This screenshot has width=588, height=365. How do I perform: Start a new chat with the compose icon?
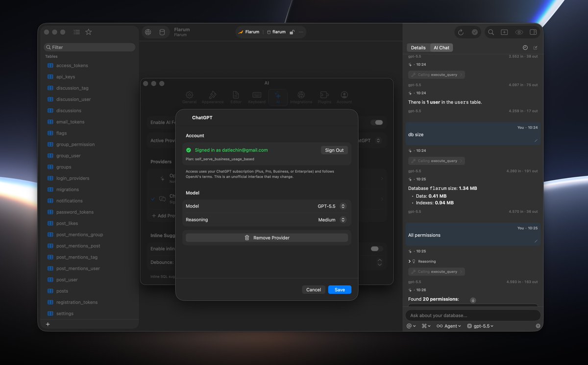536,48
